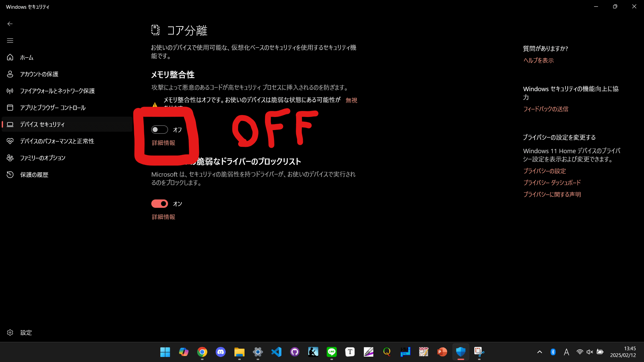Open デバイスのパフォーマンスと正常性

[x=67, y=141]
